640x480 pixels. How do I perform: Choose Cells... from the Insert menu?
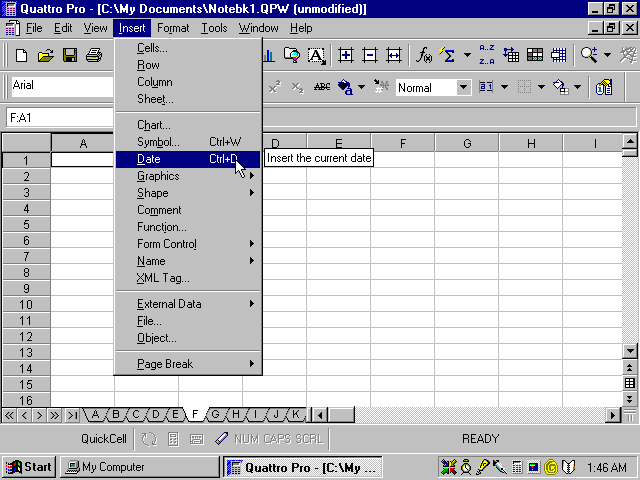188,48
